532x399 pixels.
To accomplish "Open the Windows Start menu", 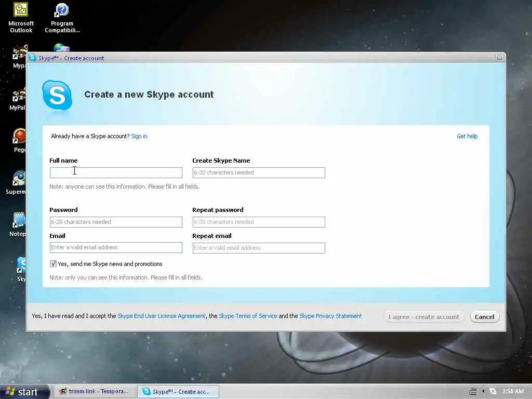I will (x=24, y=392).
